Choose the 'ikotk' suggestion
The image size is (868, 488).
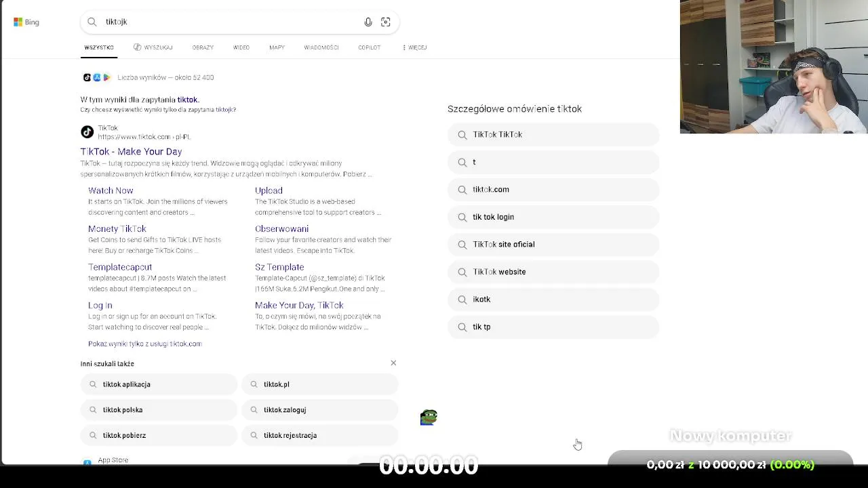coord(553,300)
